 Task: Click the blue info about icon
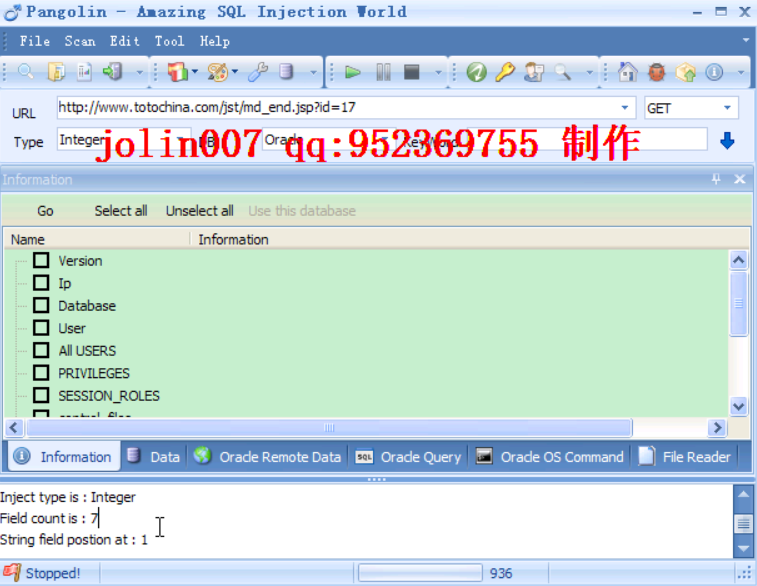coord(714,72)
